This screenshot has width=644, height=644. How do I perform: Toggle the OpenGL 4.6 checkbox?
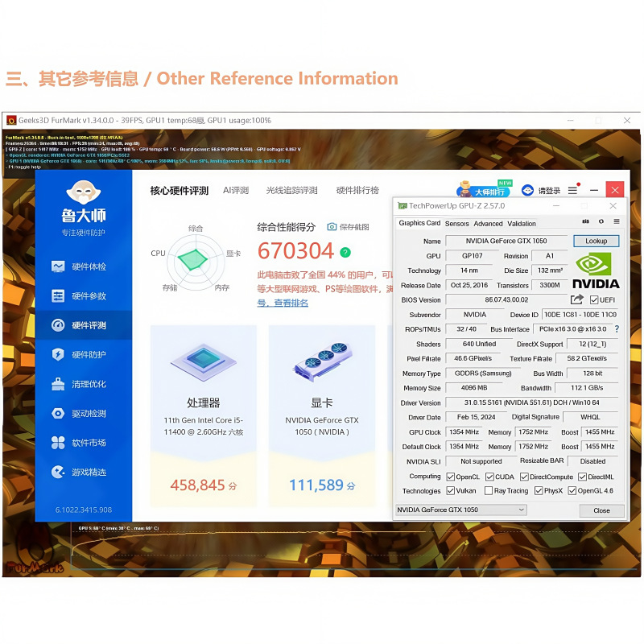(x=572, y=491)
